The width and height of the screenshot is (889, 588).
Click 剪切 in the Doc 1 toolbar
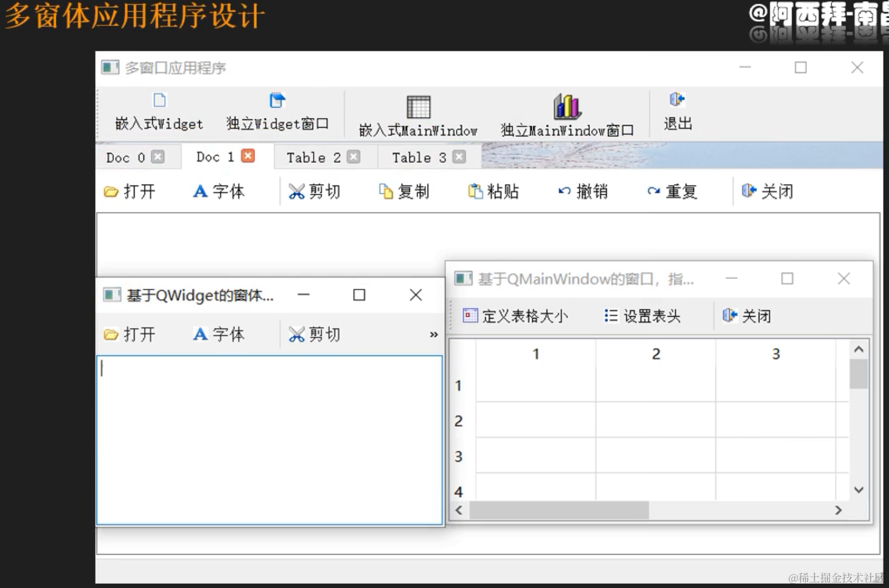315,191
